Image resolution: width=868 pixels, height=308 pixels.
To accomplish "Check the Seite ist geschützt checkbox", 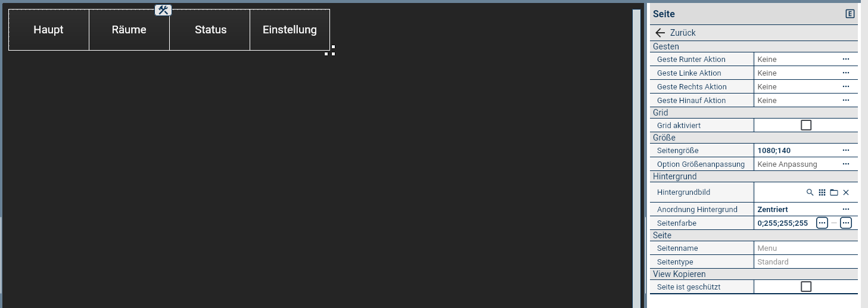I will [x=806, y=287].
